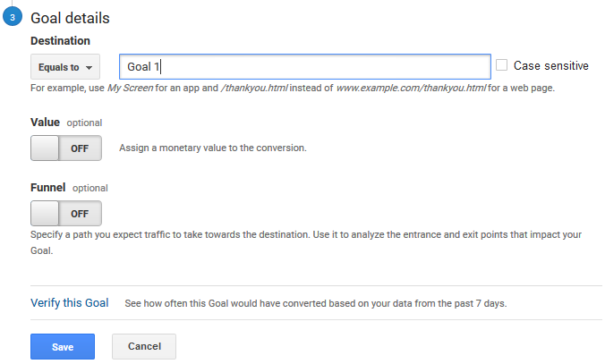605x364 pixels.
Task: Cancel the goal setup
Action: (x=144, y=347)
